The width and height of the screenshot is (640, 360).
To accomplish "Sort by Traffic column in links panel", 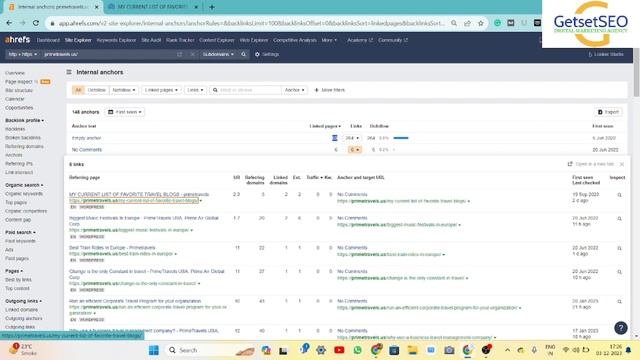I will pyautogui.click(x=314, y=178).
